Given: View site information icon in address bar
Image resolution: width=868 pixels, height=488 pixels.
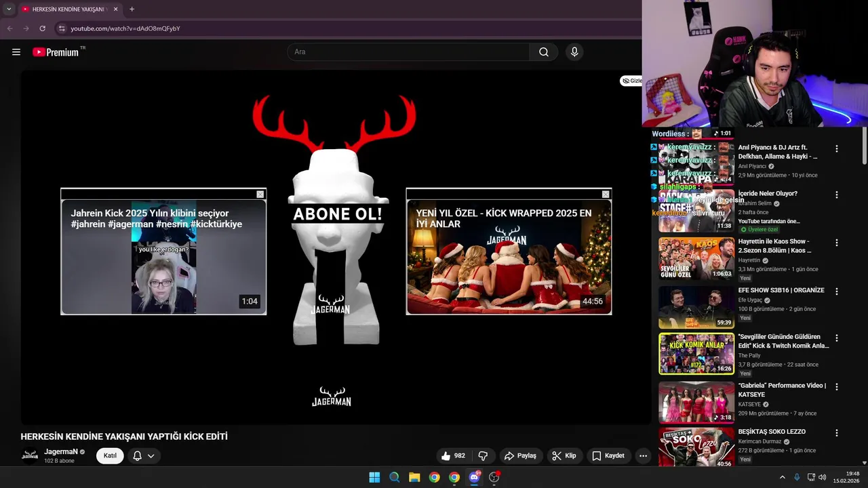Looking at the screenshot, I should click(62, 28).
